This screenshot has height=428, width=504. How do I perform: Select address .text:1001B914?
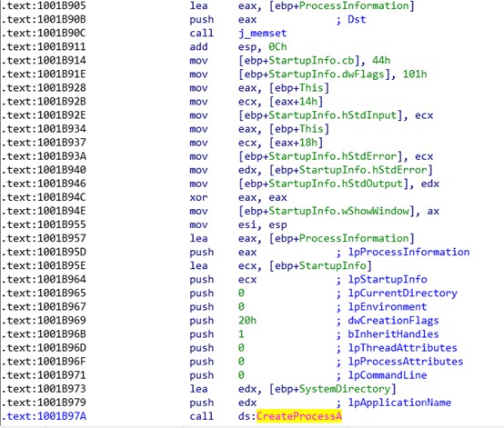point(44,60)
